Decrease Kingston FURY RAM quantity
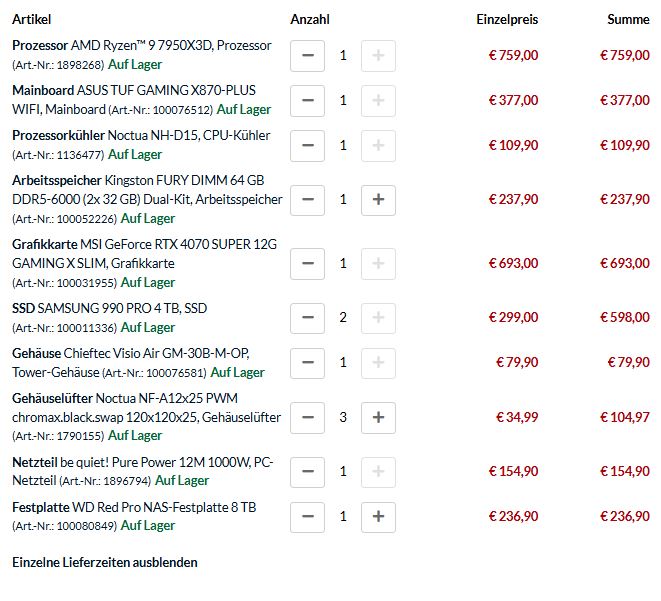 (x=307, y=199)
